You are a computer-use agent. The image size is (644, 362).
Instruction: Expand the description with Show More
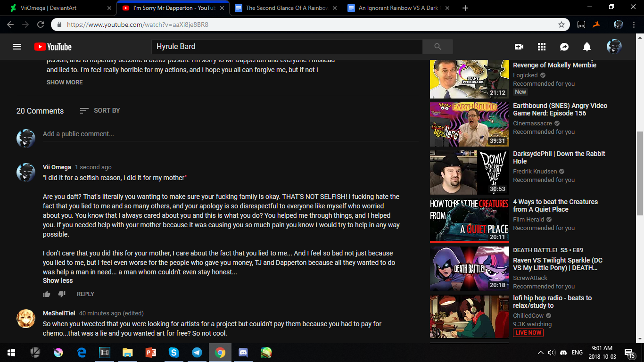pyautogui.click(x=65, y=82)
